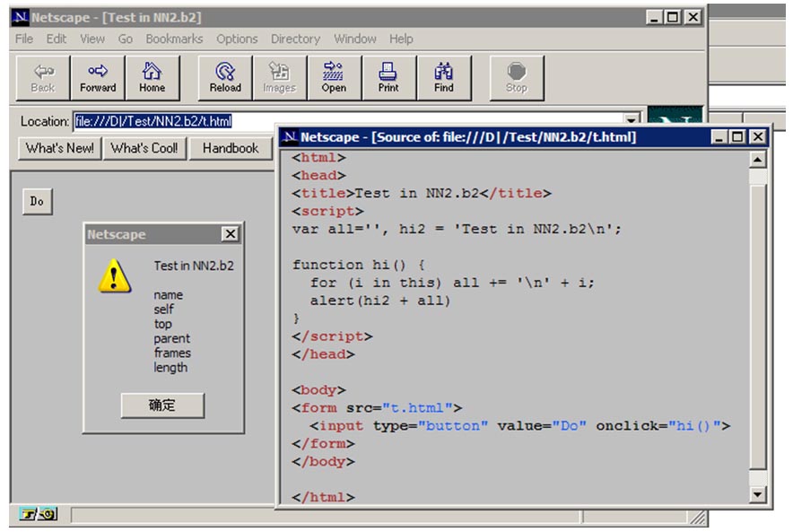Screen dimensions: 793x532
Task: Click the form src="t.html" source line
Action: coord(377,408)
